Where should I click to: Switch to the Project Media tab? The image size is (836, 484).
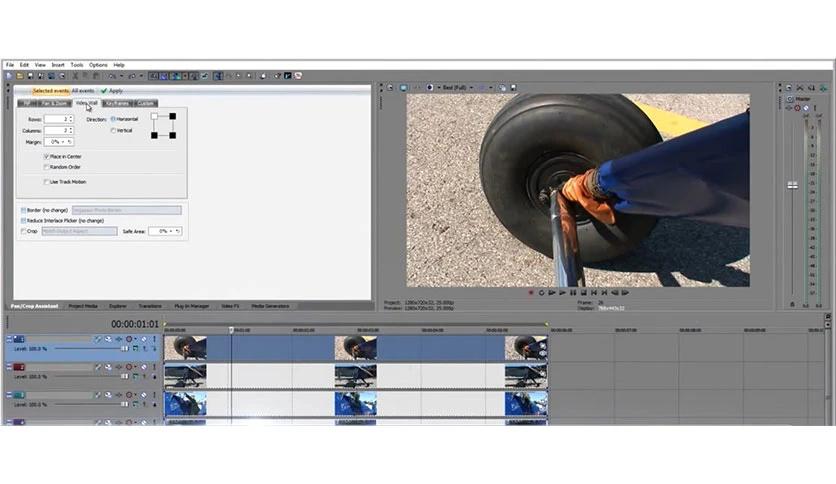click(x=83, y=306)
